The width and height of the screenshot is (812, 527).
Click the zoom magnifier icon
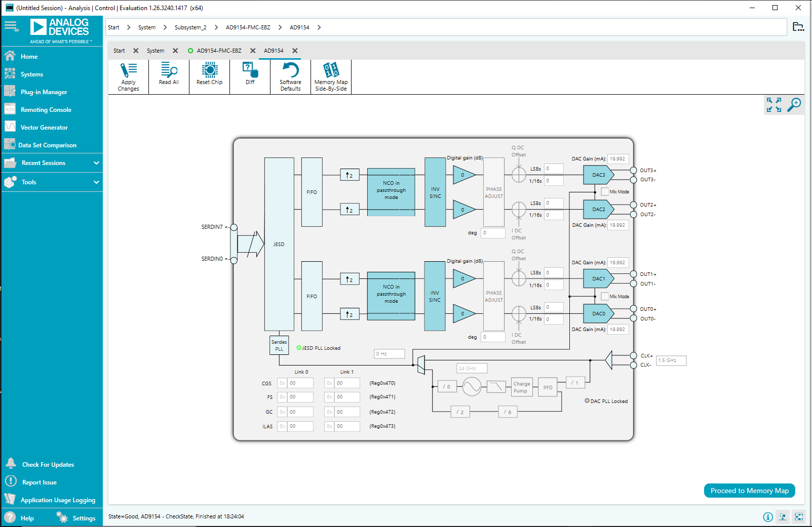point(794,105)
